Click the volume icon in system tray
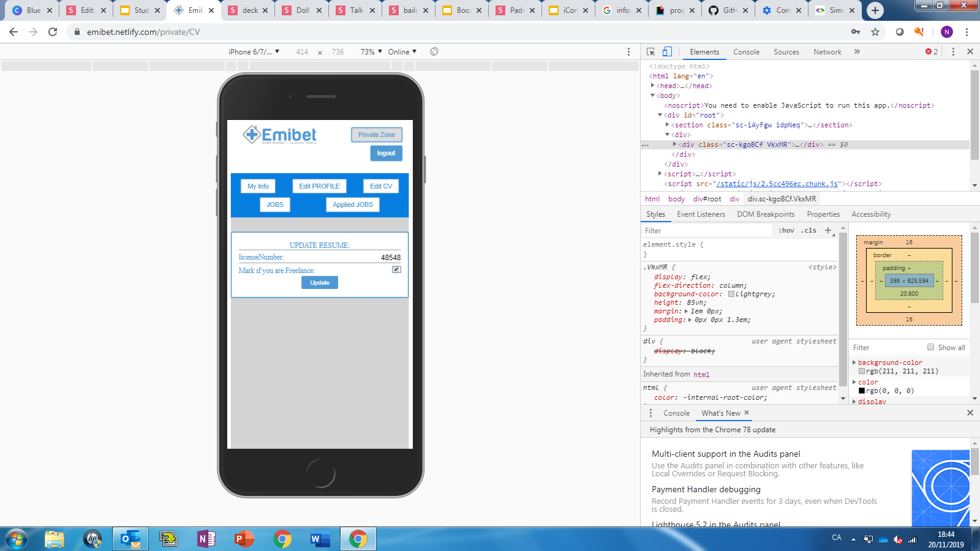The height and width of the screenshot is (551, 980). 898,539
